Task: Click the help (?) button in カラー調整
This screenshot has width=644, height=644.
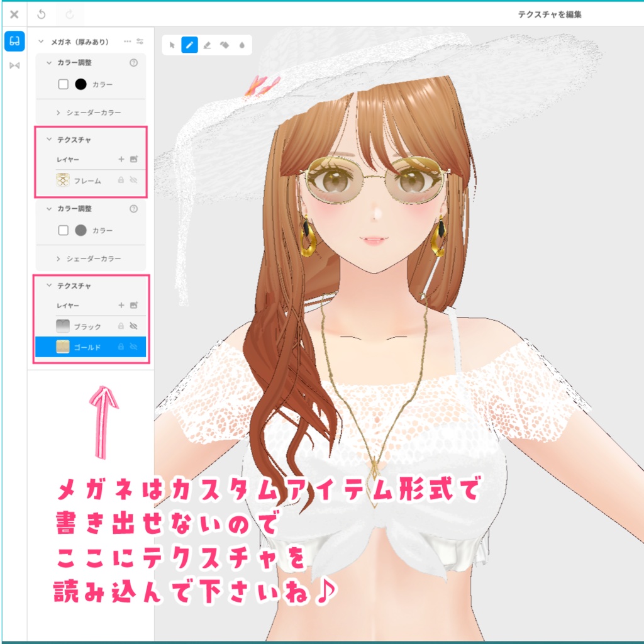Action: (133, 62)
